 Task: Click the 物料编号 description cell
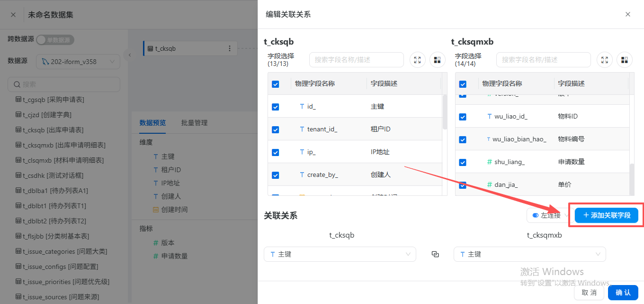point(571,139)
